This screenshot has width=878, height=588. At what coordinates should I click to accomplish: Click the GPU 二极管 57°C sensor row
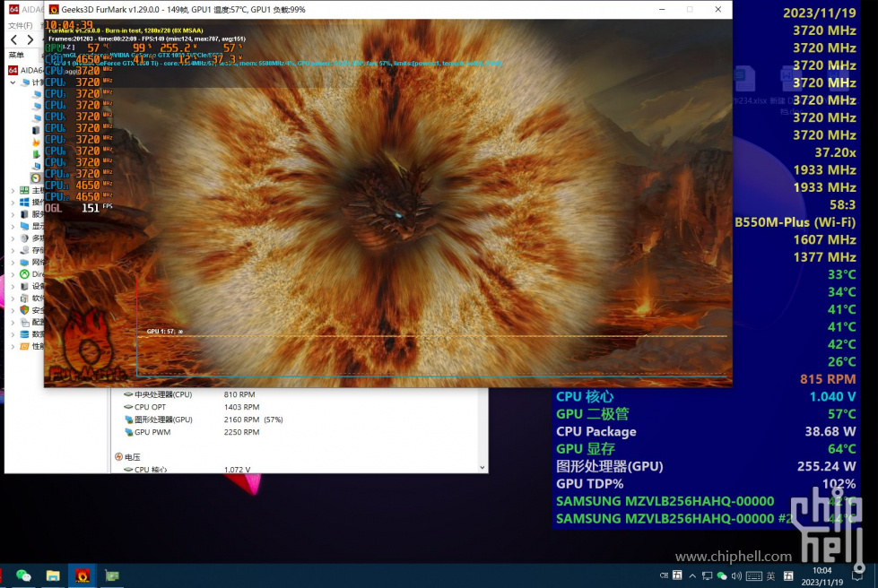(x=706, y=414)
